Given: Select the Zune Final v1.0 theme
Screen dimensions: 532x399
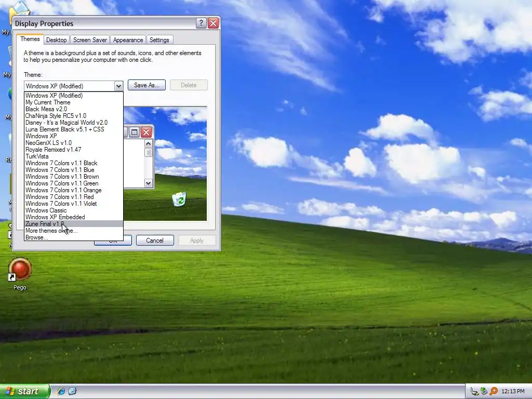Looking at the screenshot, I should tap(74, 224).
